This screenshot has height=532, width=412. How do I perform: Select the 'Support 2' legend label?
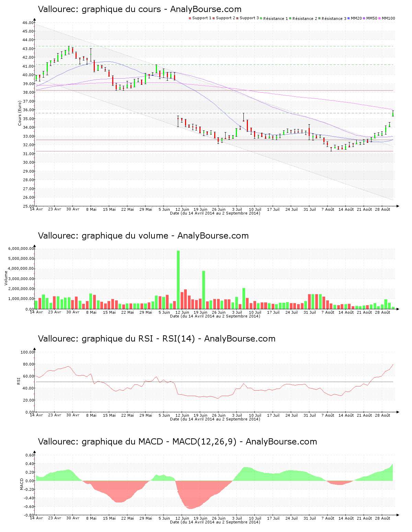click(226, 18)
